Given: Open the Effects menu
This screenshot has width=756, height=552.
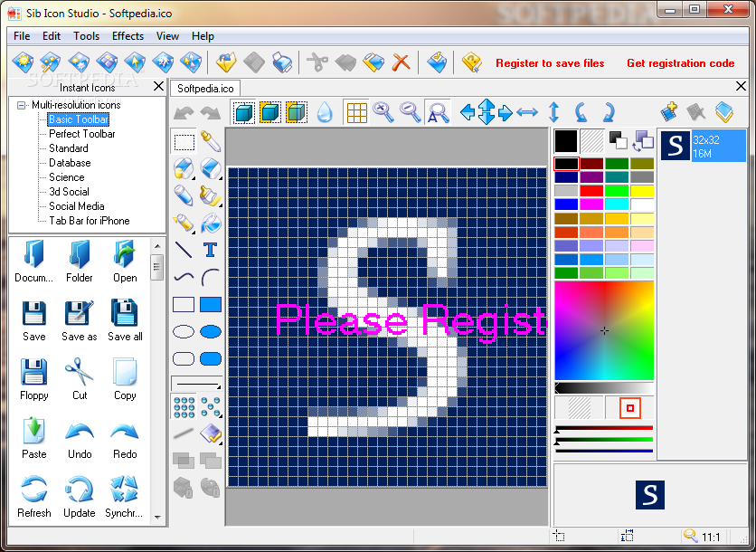Looking at the screenshot, I should [128, 36].
